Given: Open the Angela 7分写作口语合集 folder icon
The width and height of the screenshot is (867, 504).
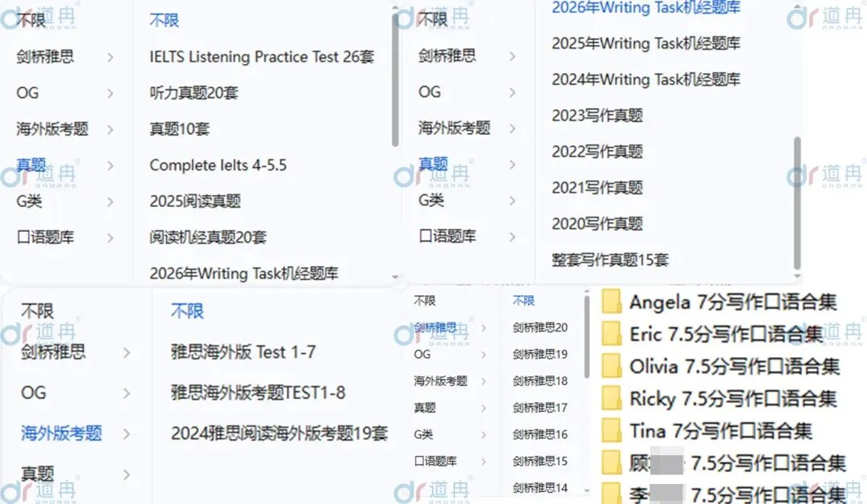Looking at the screenshot, I should point(612,302).
